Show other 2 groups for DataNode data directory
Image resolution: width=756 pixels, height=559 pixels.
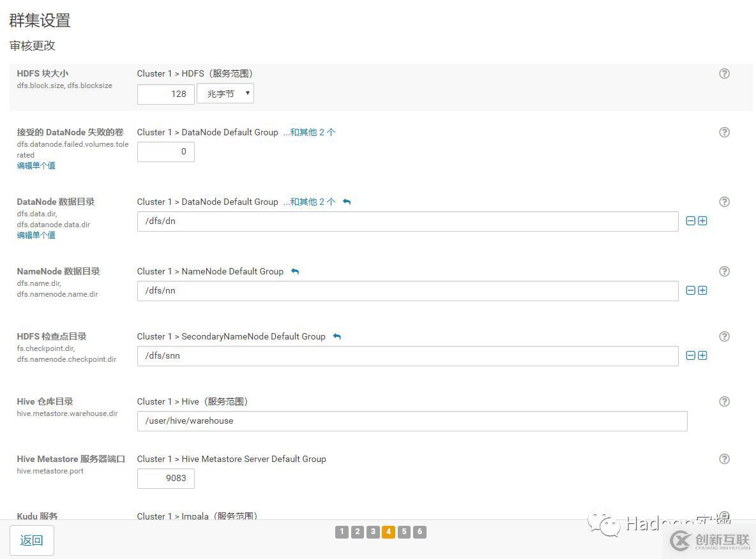[309, 202]
